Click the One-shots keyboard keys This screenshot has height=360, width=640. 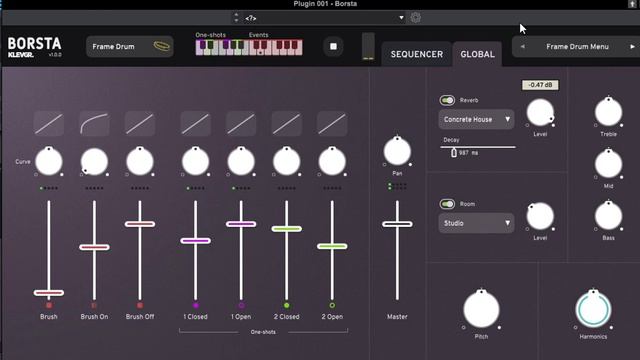(x=222, y=47)
